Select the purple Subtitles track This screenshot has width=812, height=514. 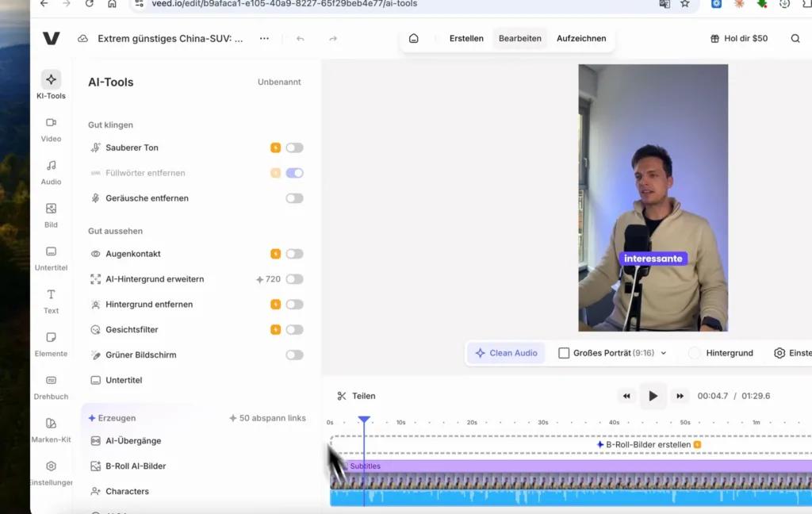point(571,466)
